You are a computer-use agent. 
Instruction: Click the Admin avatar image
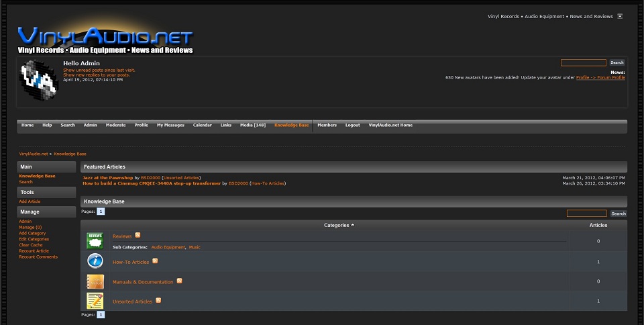(x=39, y=80)
